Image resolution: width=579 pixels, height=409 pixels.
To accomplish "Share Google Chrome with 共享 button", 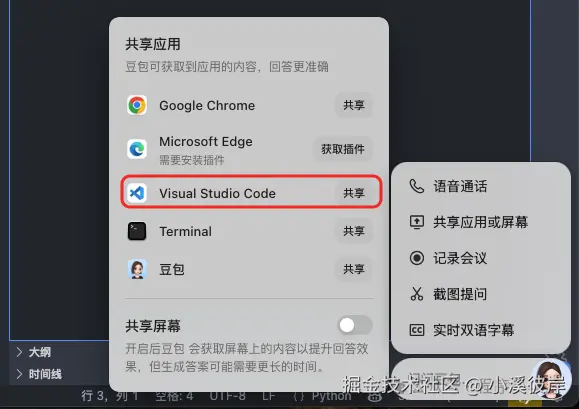I will [354, 105].
